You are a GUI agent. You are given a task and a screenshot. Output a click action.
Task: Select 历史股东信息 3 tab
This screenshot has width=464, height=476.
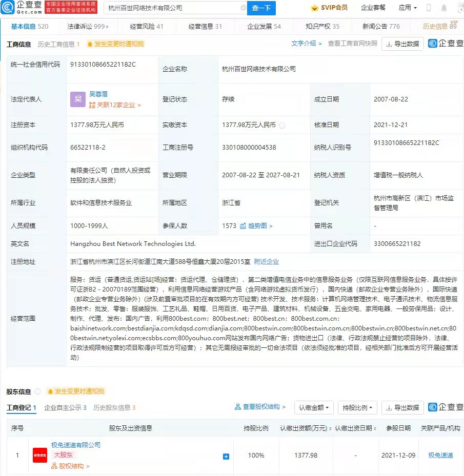114,408
